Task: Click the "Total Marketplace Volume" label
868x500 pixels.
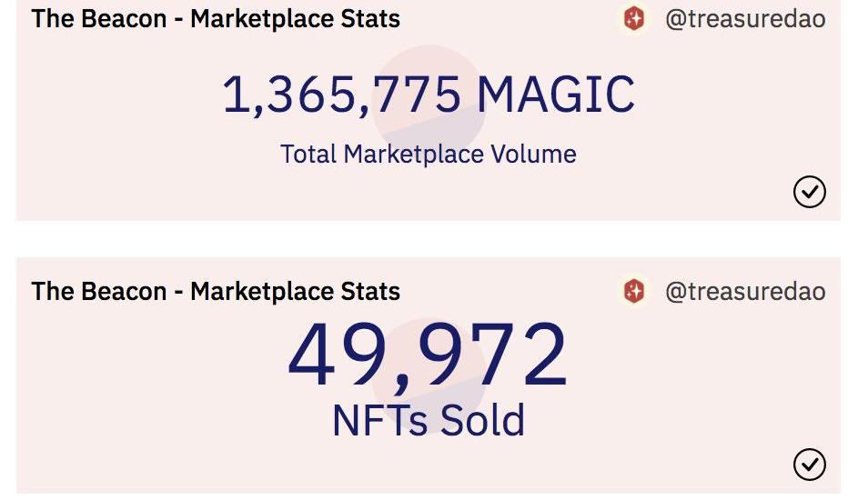Action: coord(429,154)
